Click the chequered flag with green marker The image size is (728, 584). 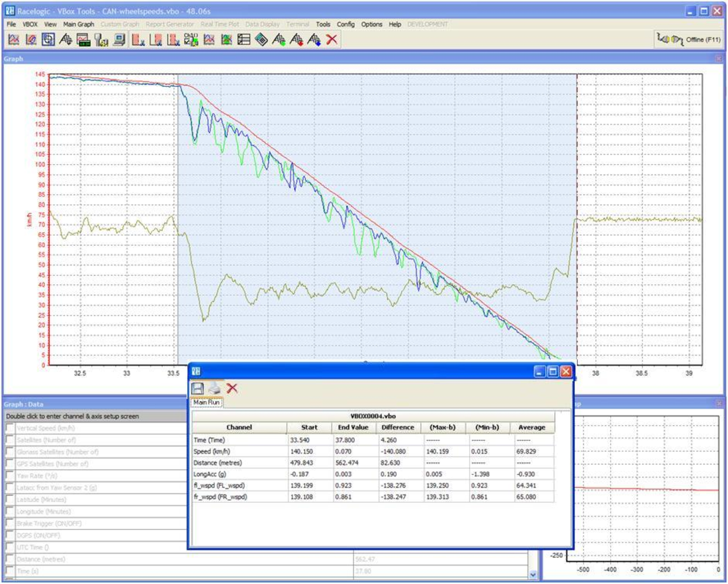click(x=279, y=40)
